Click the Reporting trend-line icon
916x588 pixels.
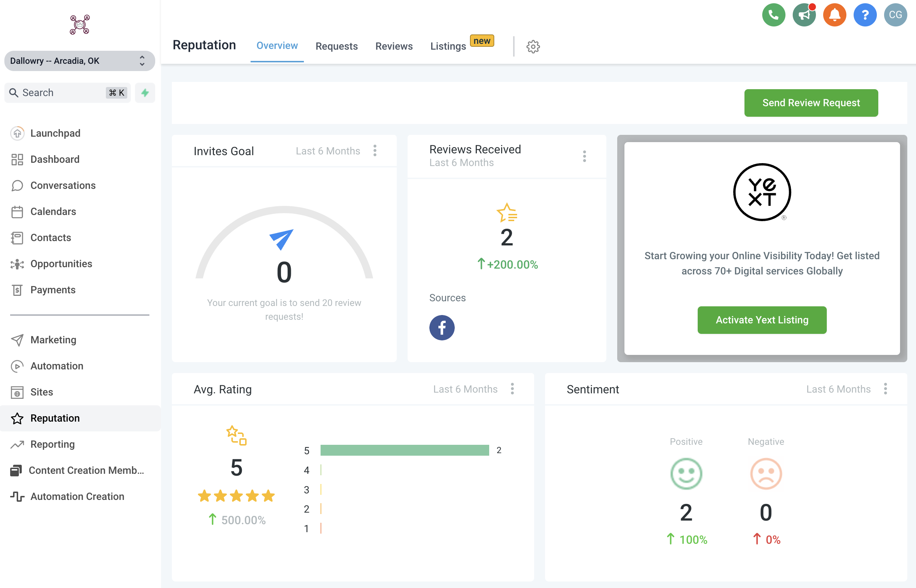(x=17, y=444)
